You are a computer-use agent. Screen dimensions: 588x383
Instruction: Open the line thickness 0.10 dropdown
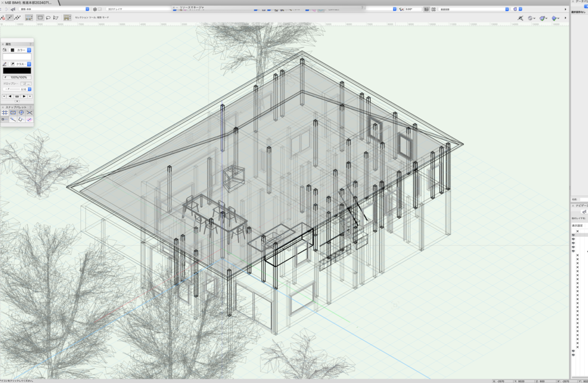click(x=29, y=89)
